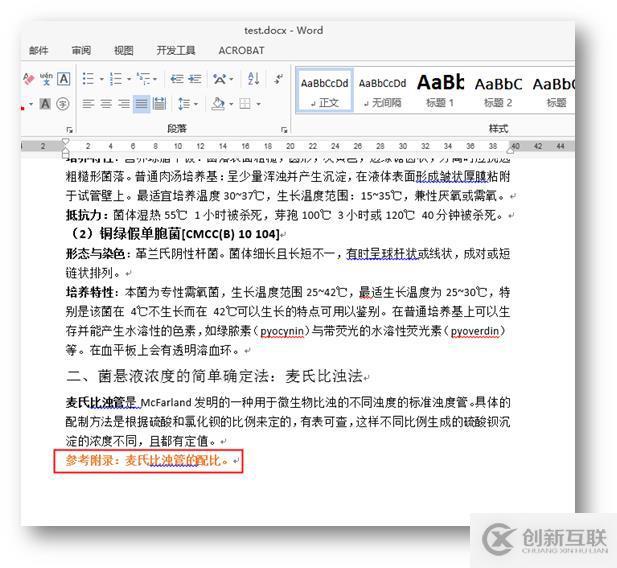617x568 pixels.
Task: Expand the borders dropdown arrow
Action: (259, 104)
